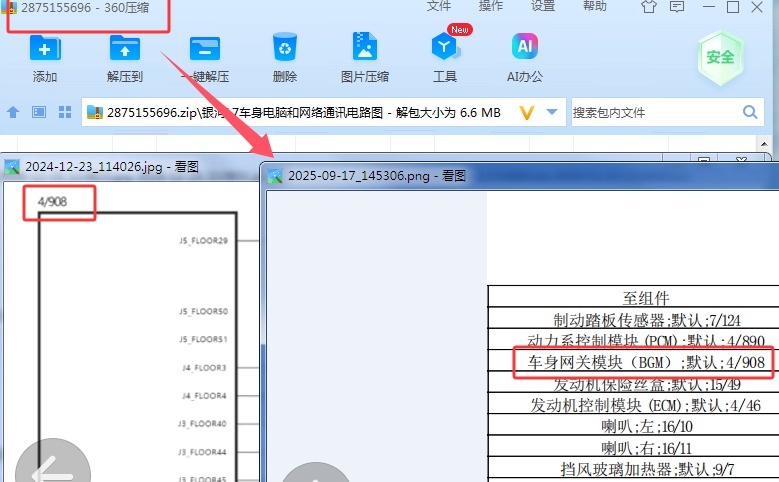Go up one folder level using the blue arrow
The width and height of the screenshot is (779, 482).
[13, 112]
